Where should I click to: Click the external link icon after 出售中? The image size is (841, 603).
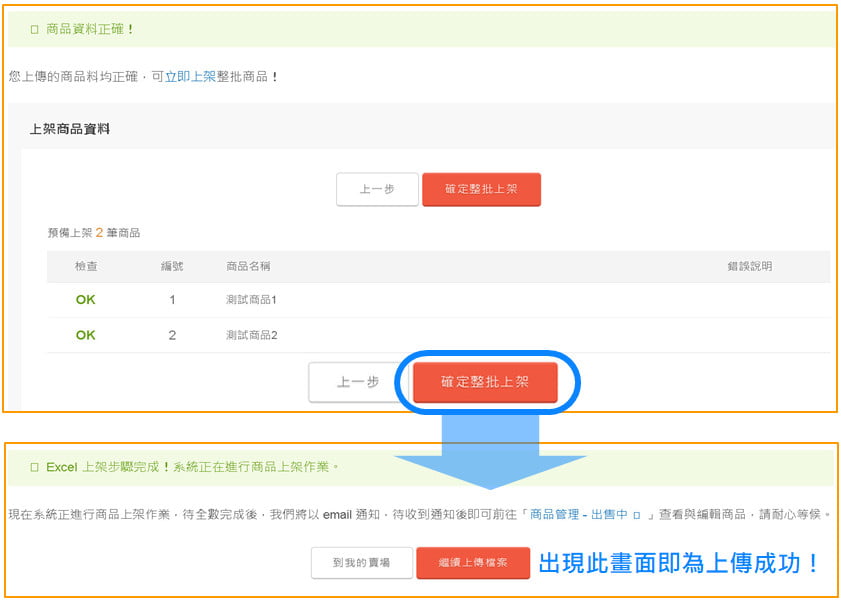[x=637, y=514]
